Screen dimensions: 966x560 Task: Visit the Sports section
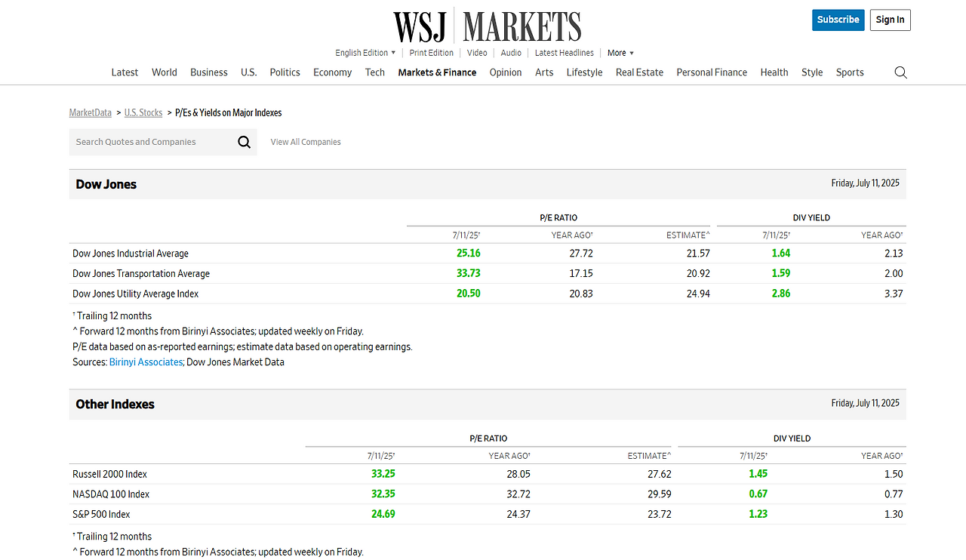click(x=850, y=72)
